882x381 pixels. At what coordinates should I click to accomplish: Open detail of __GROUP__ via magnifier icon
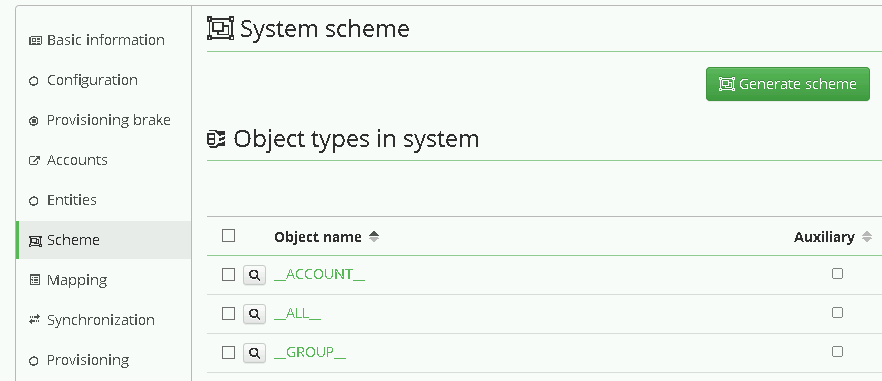254,353
